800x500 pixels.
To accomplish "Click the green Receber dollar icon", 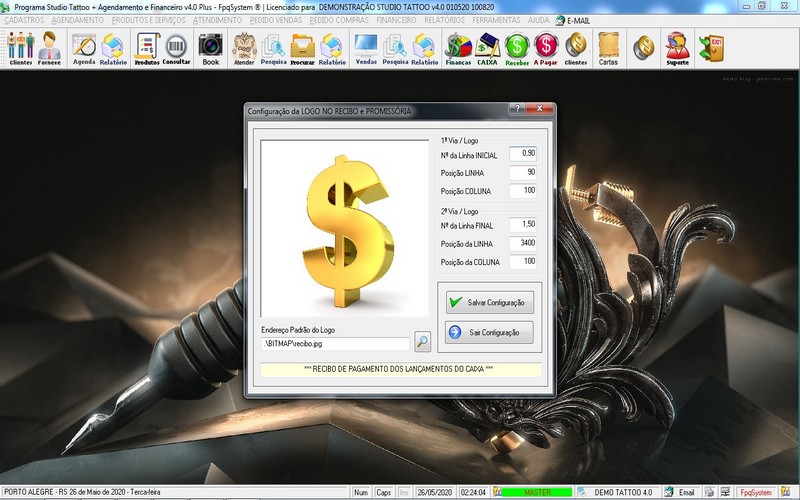I will pos(517,48).
